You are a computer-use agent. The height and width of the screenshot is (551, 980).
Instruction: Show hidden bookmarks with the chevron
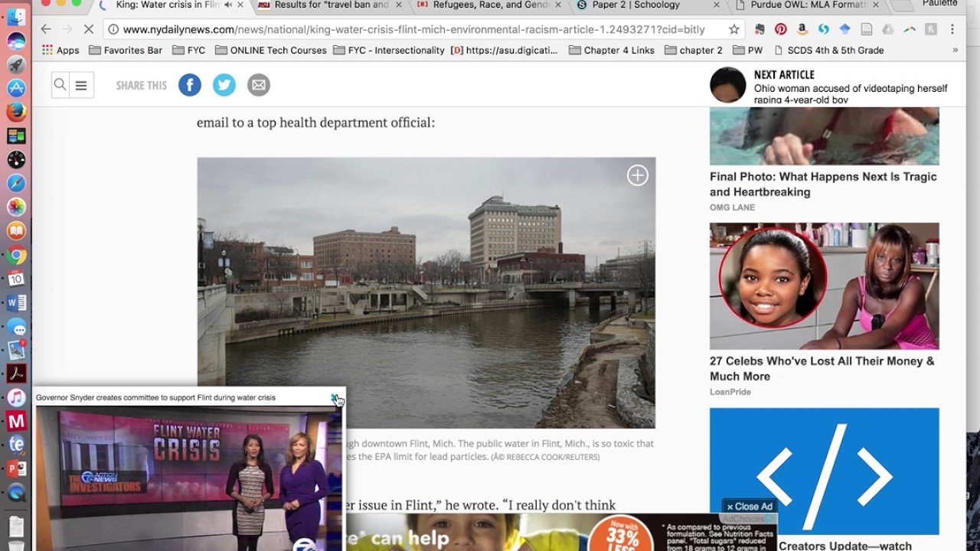[x=955, y=51]
